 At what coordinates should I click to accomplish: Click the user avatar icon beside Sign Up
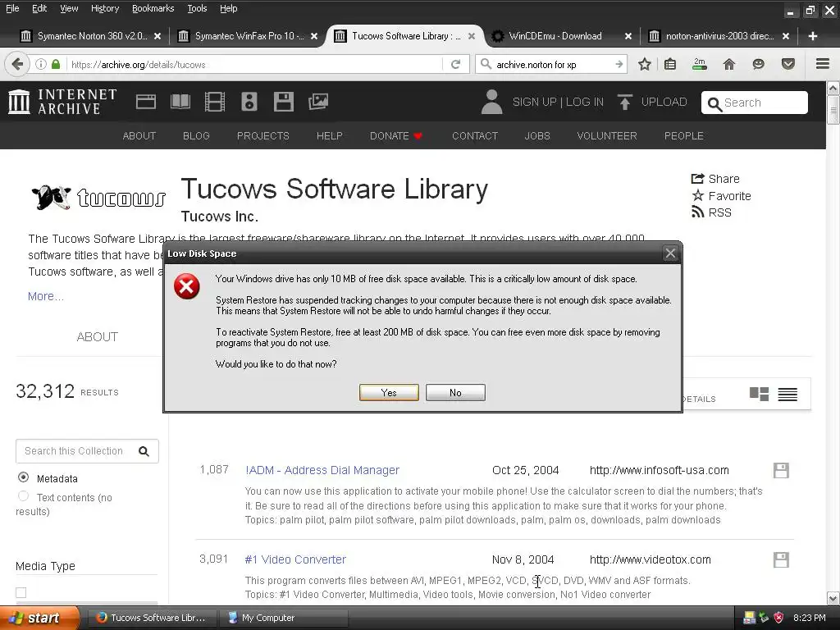coord(491,101)
